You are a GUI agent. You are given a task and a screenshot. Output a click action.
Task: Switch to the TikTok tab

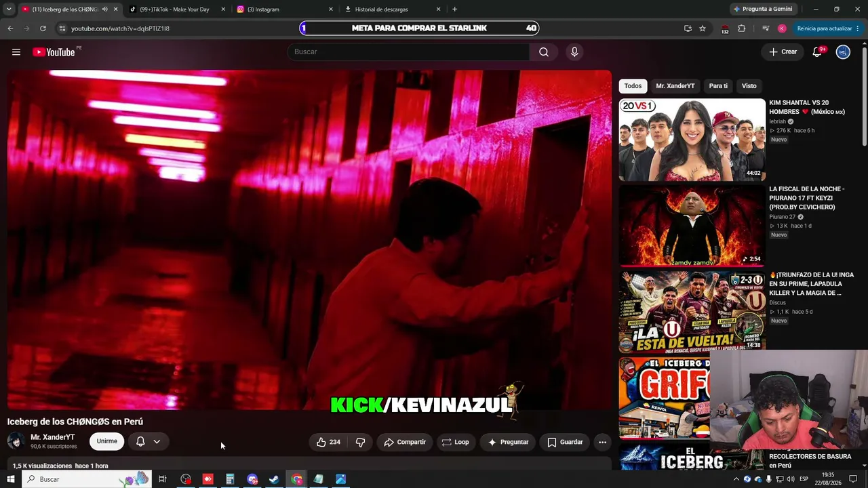point(178,9)
